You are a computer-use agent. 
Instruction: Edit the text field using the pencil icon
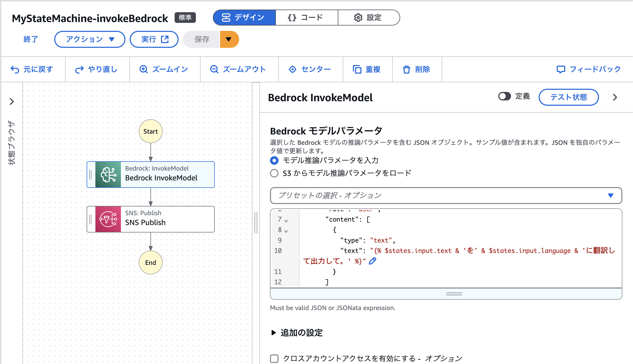pos(373,261)
